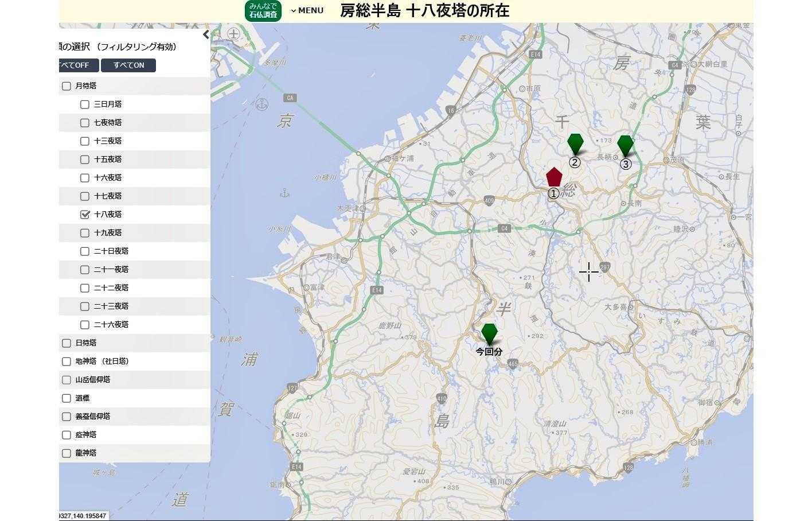Uncheck the 十八夜塔 checkbox

coord(85,215)
